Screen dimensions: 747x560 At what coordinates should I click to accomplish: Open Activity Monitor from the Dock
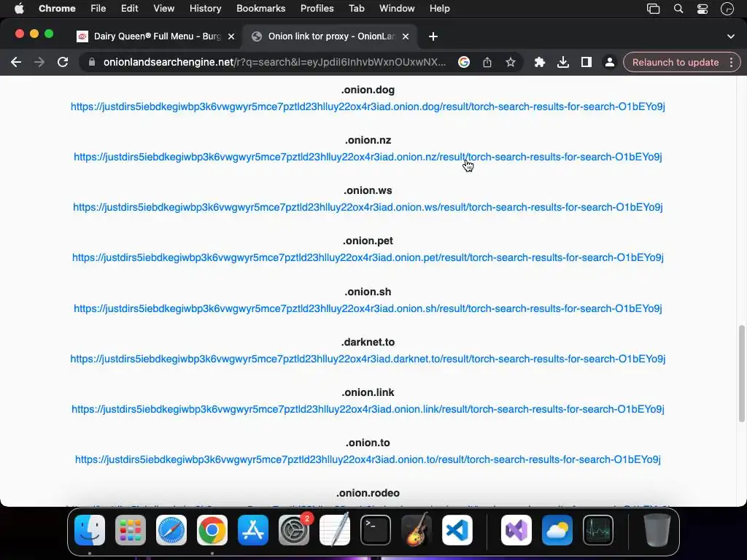pyautogui.click(x=598, y=530)
